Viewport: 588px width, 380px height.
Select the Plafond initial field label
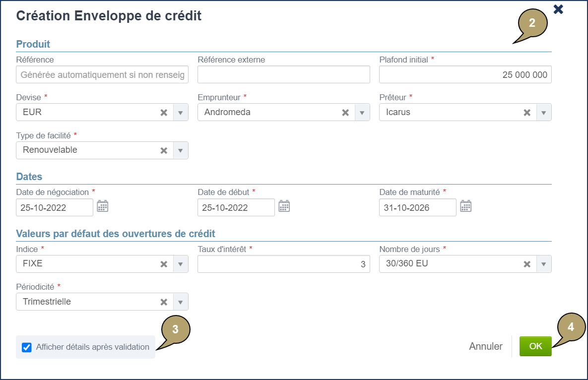[403, 60]
